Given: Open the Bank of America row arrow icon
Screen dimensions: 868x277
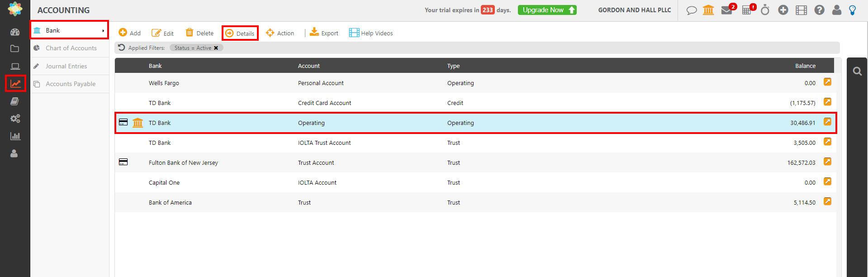Looking at the screenshot, I should pos(827,201).
